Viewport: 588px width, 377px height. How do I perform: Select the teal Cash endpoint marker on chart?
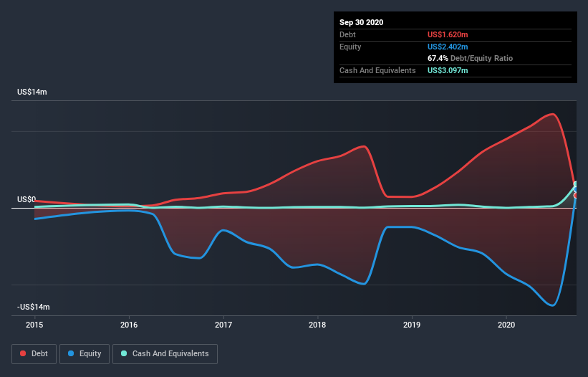click(x=576, y=184)
